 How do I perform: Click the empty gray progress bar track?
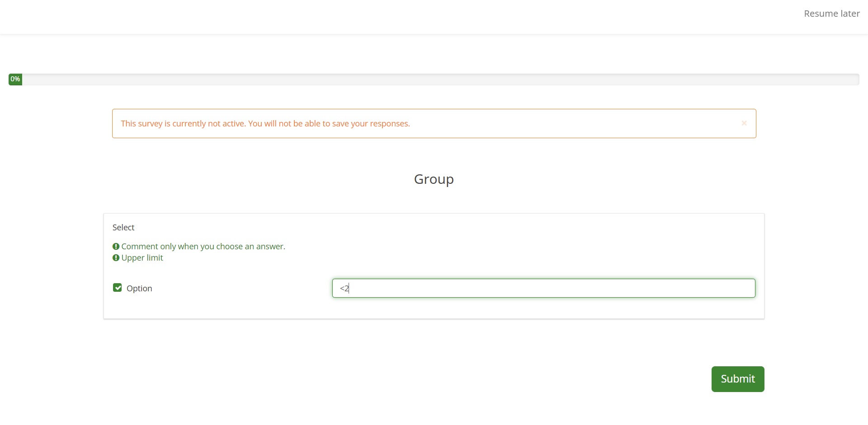click(434, 79)
